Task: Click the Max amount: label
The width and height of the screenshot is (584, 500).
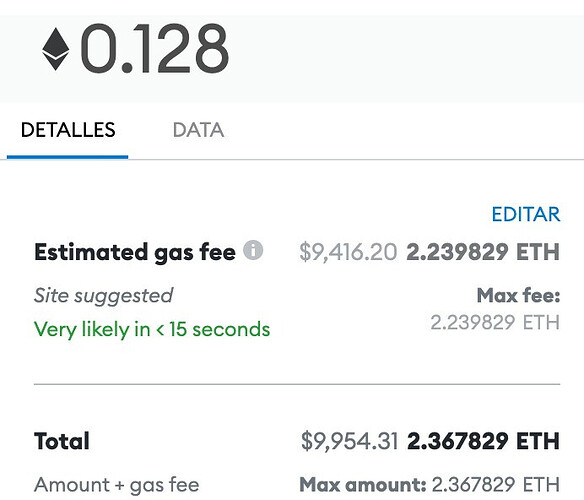Action: point(363,485)
